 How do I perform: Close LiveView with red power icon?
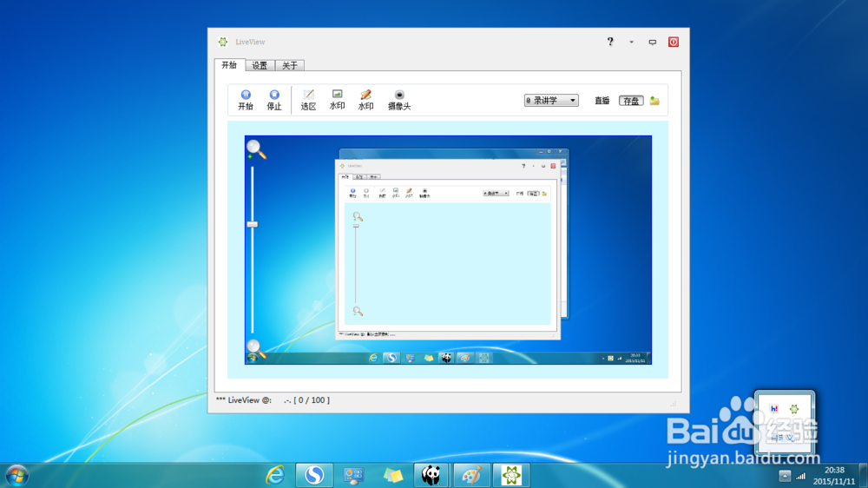[674, 42]
